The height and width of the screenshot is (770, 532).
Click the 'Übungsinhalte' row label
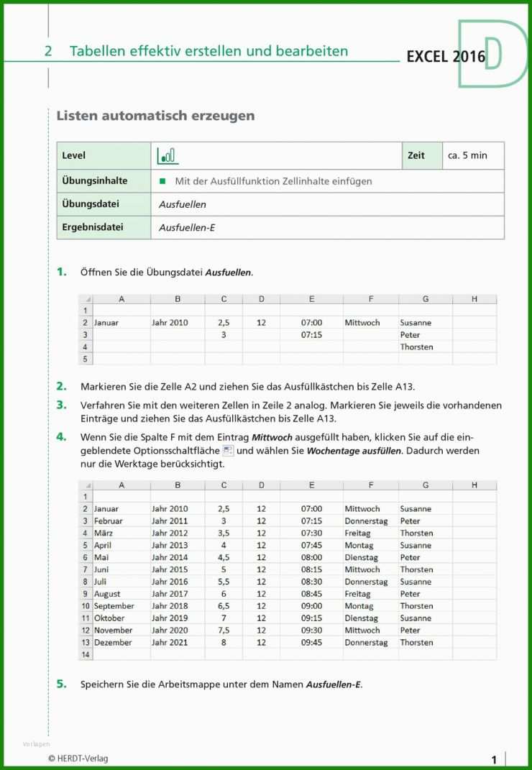point(95,180)
